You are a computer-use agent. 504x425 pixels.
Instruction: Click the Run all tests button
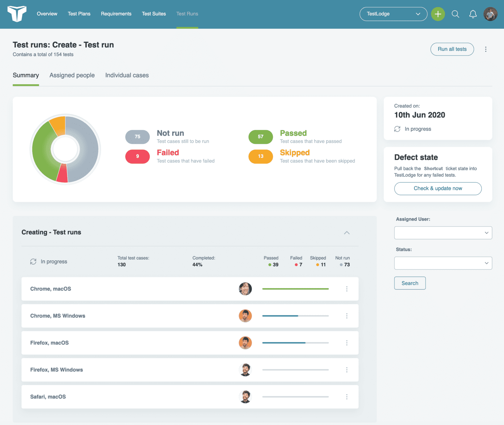(x=452, y=49)
